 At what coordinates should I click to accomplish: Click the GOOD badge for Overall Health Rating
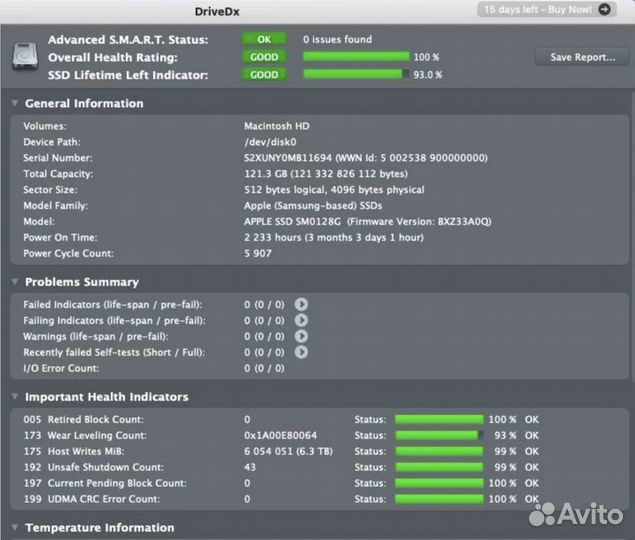[x=264, y=57]
